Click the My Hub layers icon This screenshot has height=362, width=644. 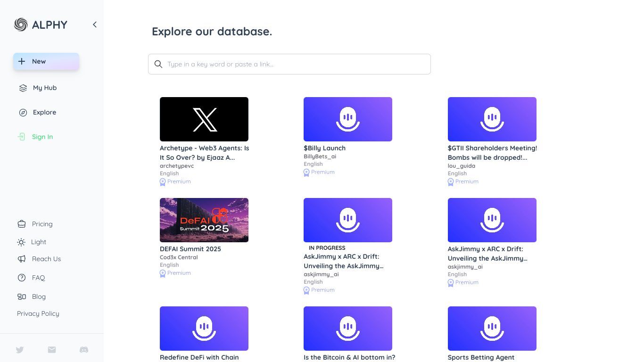click(23, 88)
